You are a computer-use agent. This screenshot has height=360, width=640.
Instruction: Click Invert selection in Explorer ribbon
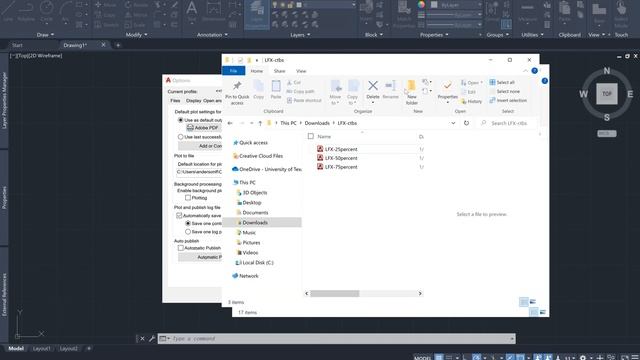coord(508,100)
